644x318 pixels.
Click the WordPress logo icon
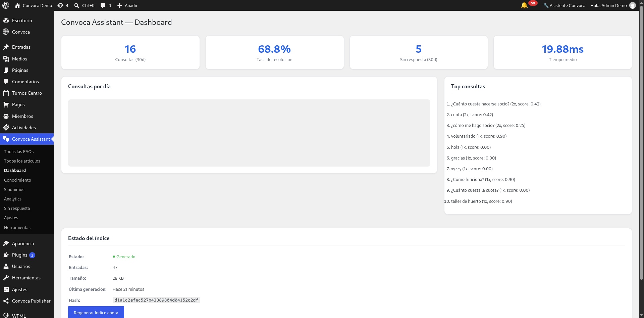click(x=6, y=5)
